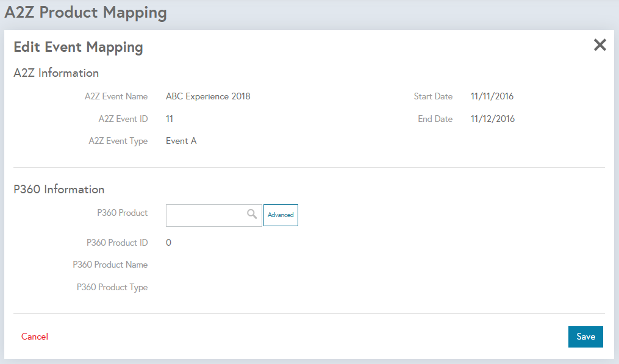Click the search magnifier icon in P360 Product

pos(252,214)
